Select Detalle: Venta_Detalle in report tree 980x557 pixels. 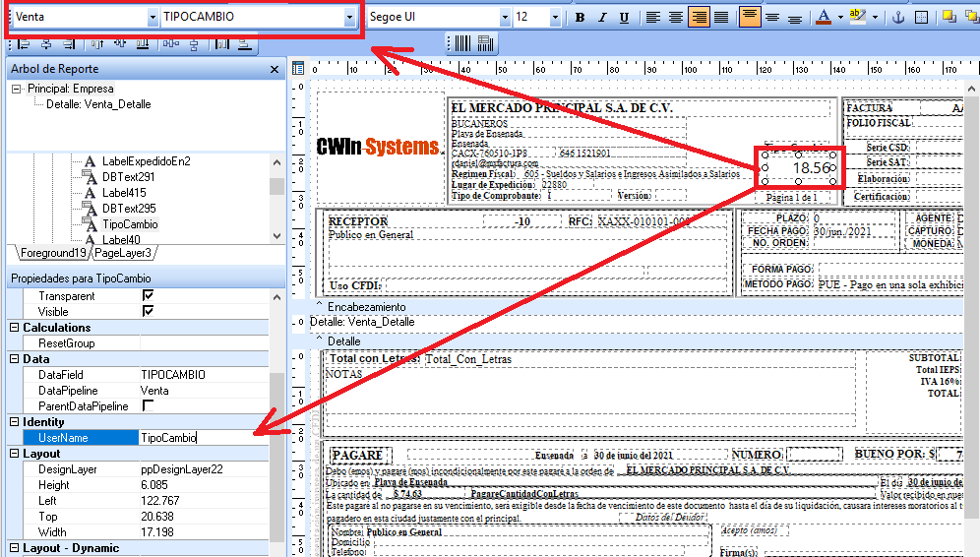(98, 104)
